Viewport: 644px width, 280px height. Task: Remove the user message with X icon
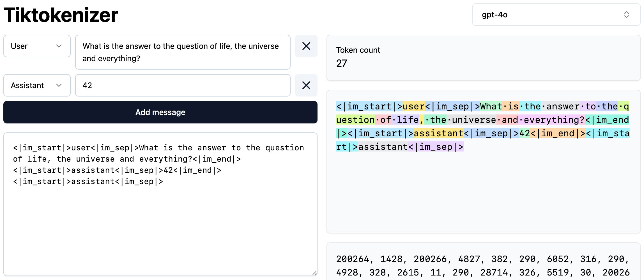[x=306, y=46]
